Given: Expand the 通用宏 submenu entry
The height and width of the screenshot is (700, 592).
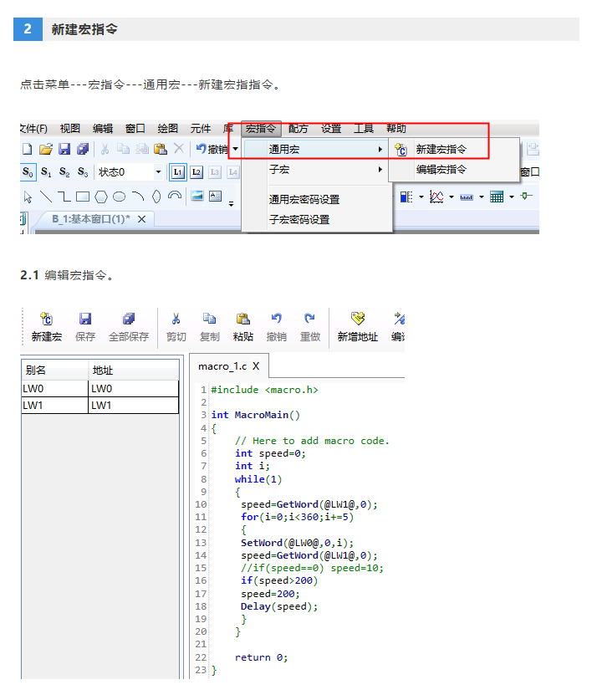Looking at the screenshot, I should click(318, 150).
